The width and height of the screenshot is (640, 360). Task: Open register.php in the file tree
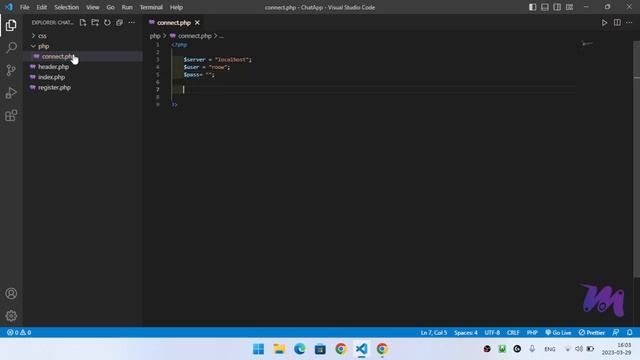83,87
